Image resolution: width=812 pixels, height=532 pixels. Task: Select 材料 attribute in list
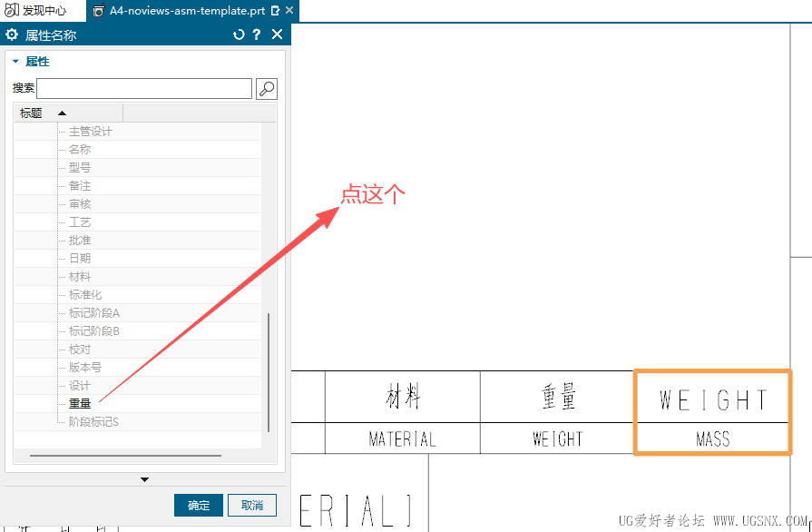(x=80, y=277)
